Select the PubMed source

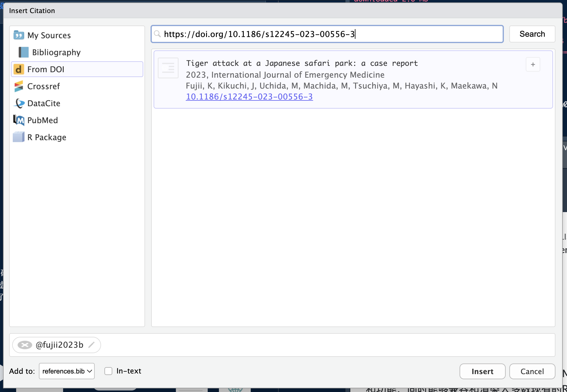(42, 120)
